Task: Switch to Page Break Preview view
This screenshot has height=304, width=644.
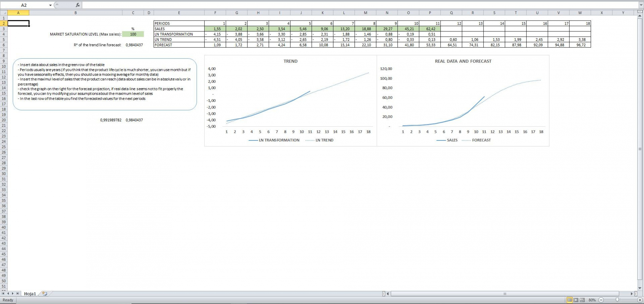Action: (582, 300)
